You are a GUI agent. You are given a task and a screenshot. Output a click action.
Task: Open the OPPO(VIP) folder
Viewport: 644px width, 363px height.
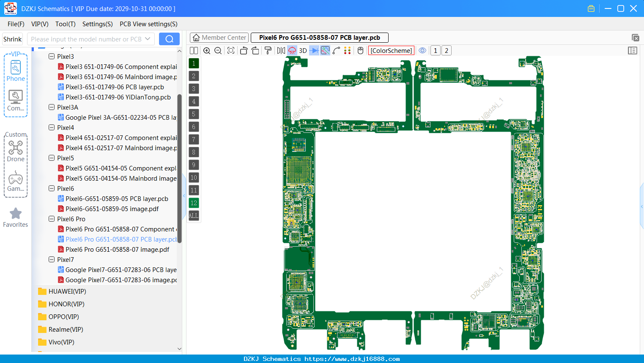59,316
